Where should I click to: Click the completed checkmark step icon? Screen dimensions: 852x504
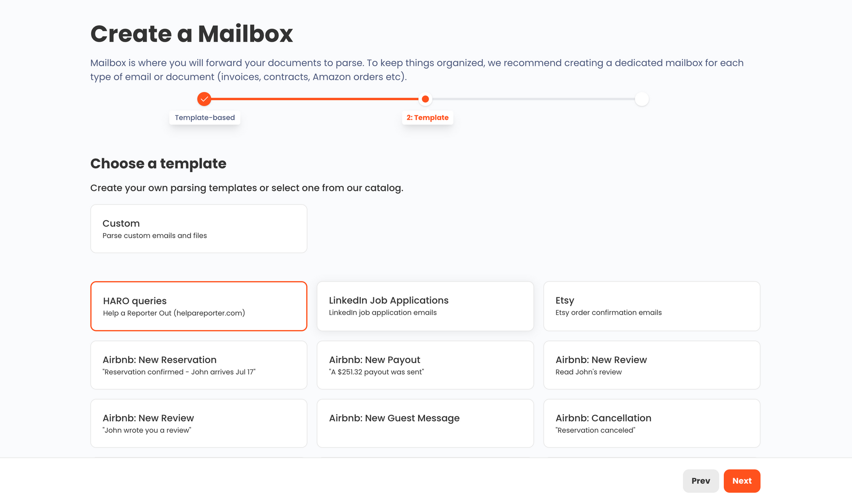[204, 99]
